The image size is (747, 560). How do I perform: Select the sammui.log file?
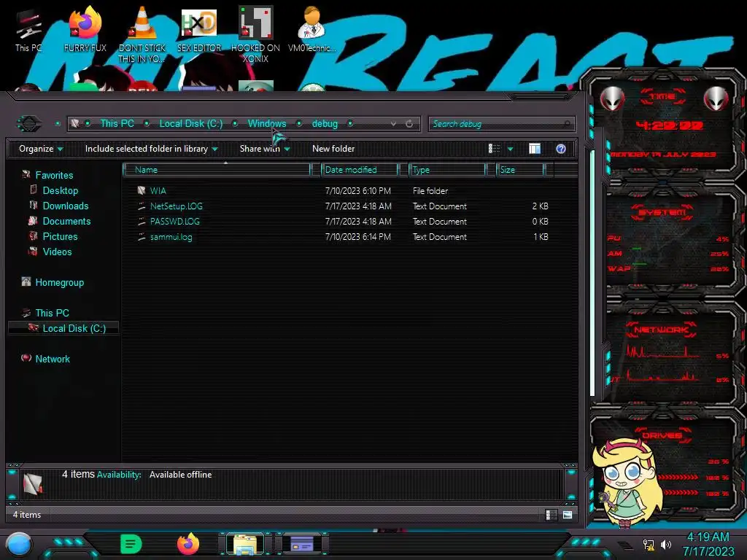pos(171,237)
